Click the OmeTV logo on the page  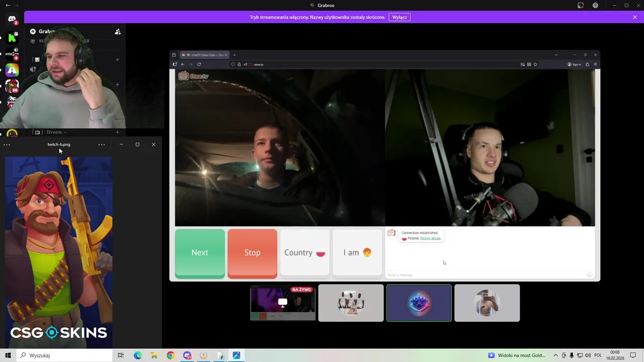[x=193, y=76]
